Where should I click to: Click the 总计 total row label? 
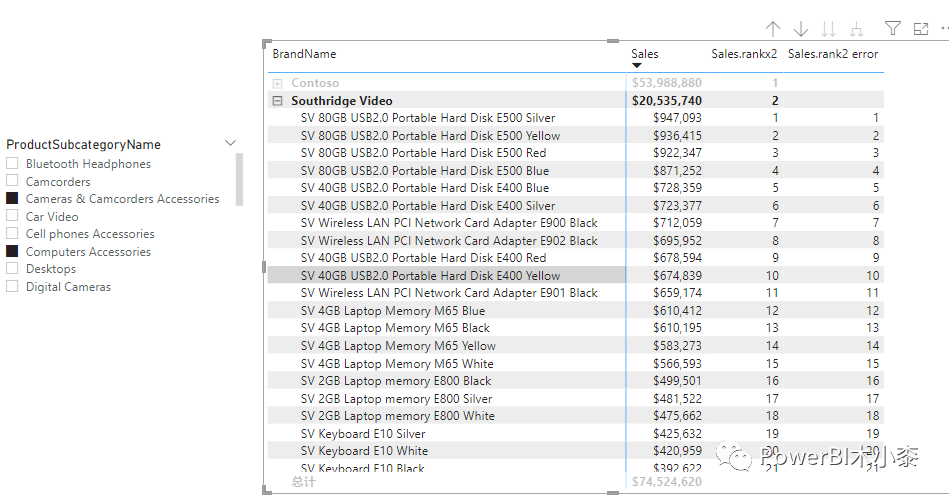click(303, 482)
